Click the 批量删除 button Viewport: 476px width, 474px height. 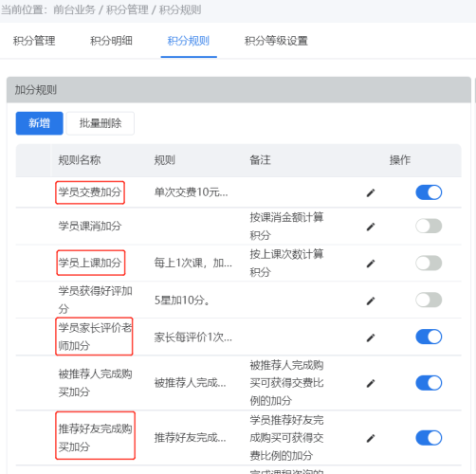click(101, 123)
